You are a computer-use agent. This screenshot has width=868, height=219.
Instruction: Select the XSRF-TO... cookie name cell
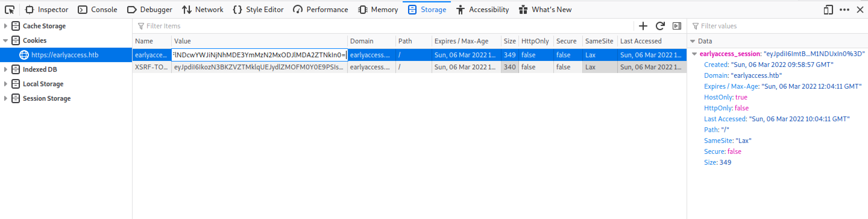click(x=152, y=67)
